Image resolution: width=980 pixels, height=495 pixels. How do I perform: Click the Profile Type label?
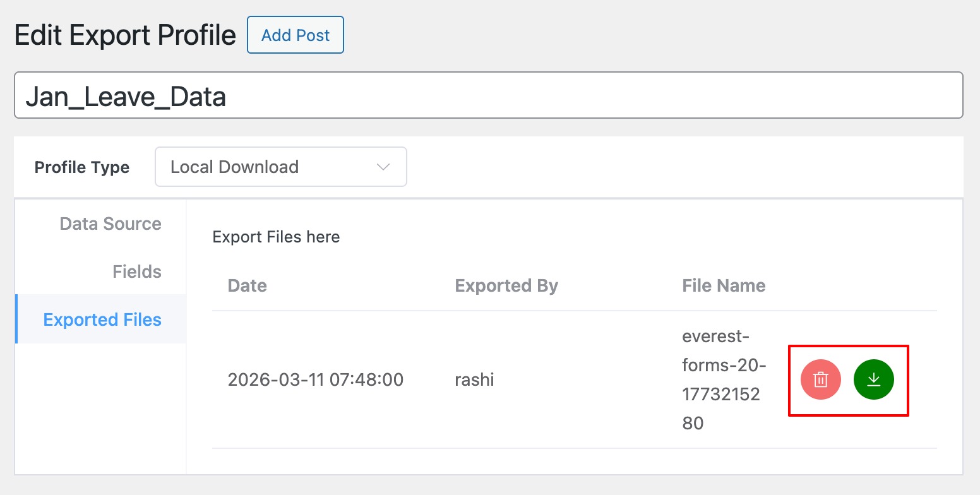[82, 167]
